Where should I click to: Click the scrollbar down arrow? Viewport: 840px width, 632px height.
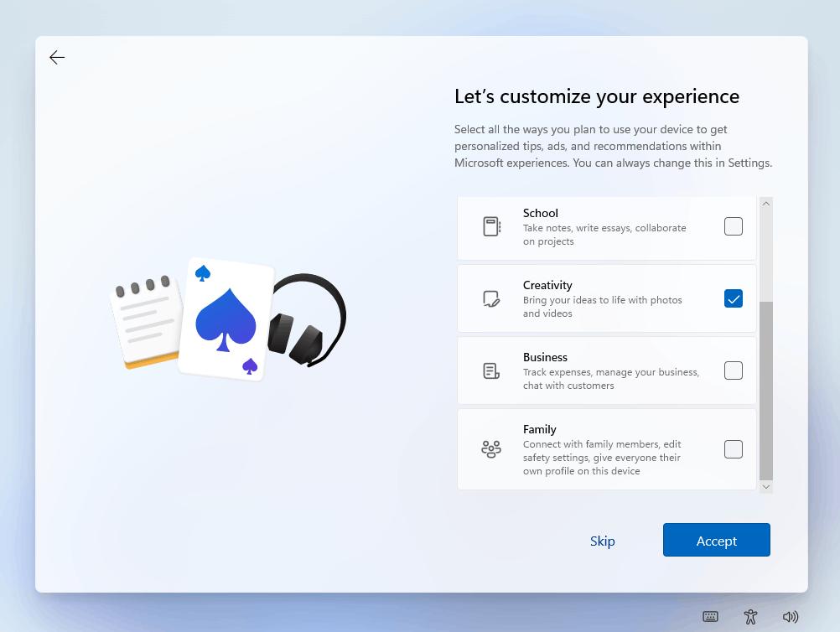coord(766,487)
